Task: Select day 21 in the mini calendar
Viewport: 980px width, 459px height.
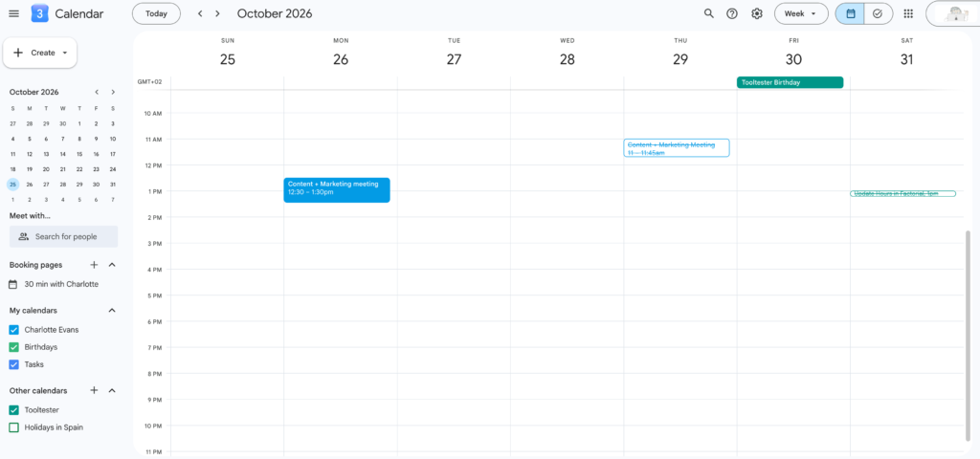Action: coord(62,169)
